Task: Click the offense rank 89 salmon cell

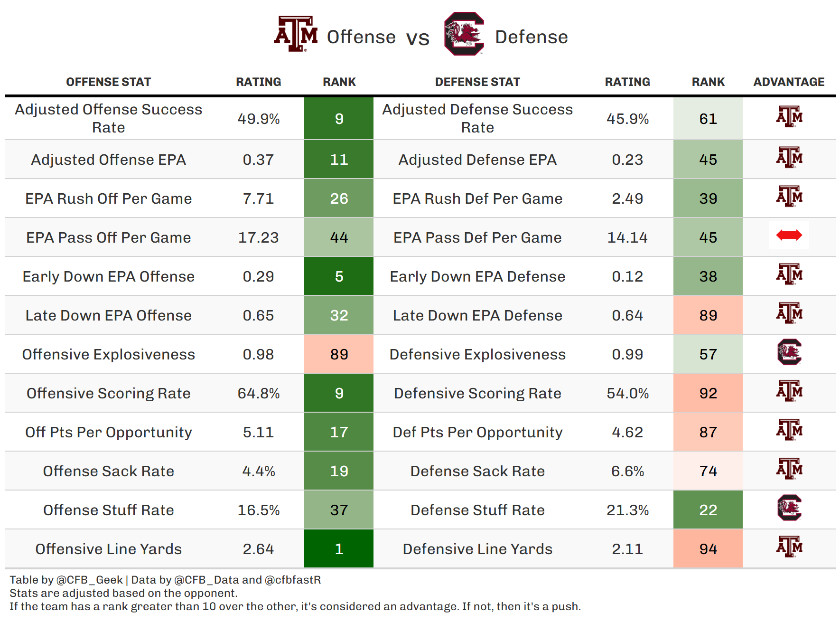Action: tap(339, 354)
